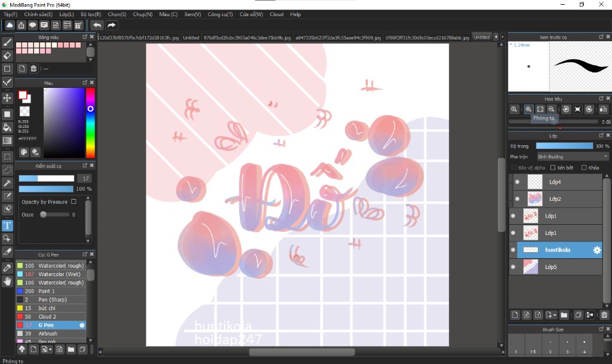Open the Lớp(L) menu
This screenshot has height=364, width=612.
[66, 14]
